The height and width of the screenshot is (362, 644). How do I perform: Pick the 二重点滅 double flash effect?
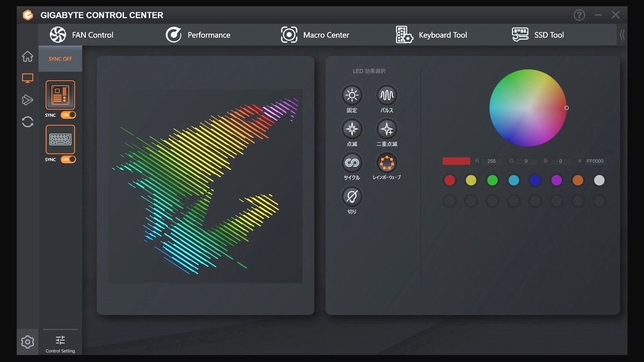tap(386, 129)
